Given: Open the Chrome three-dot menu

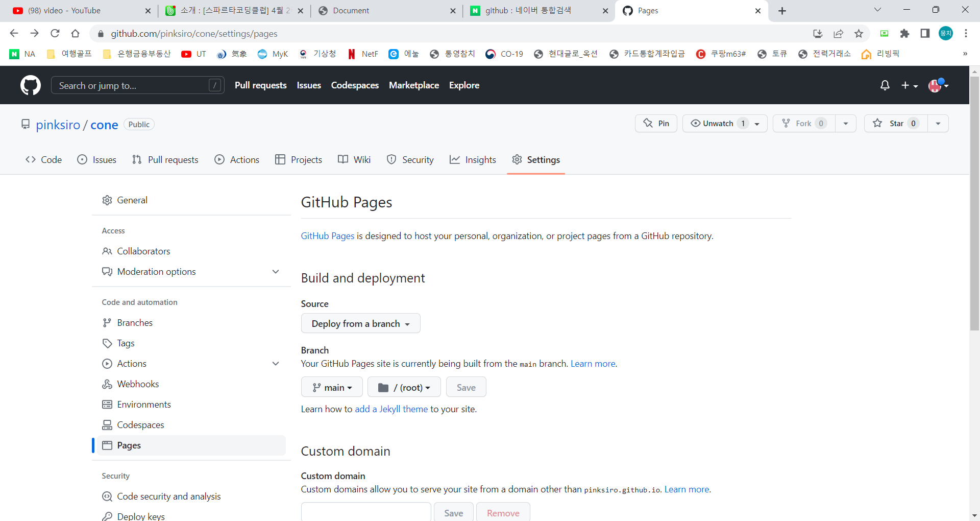Looking at the screenshot, I should click(x=966, y=33).
